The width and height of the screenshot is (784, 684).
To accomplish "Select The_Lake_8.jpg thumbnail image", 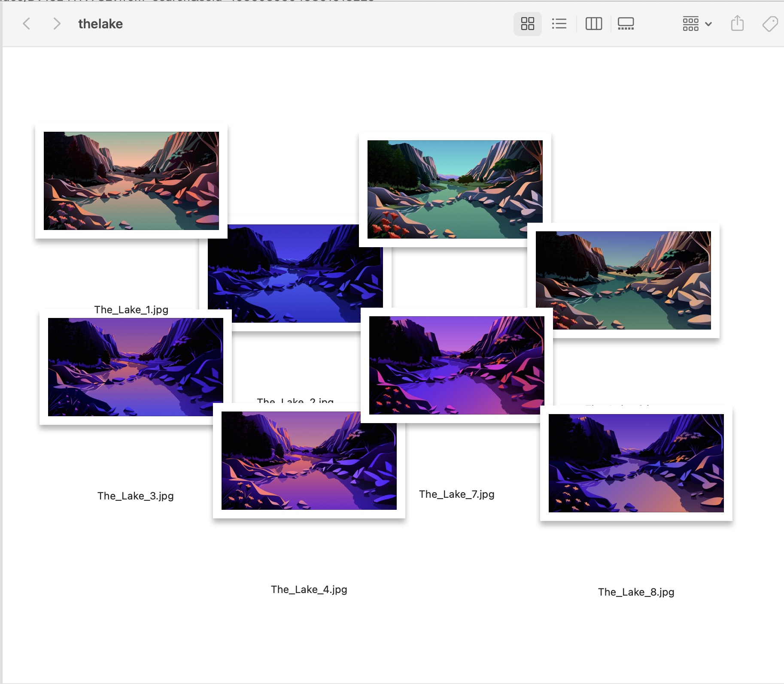I will point(636,463).
